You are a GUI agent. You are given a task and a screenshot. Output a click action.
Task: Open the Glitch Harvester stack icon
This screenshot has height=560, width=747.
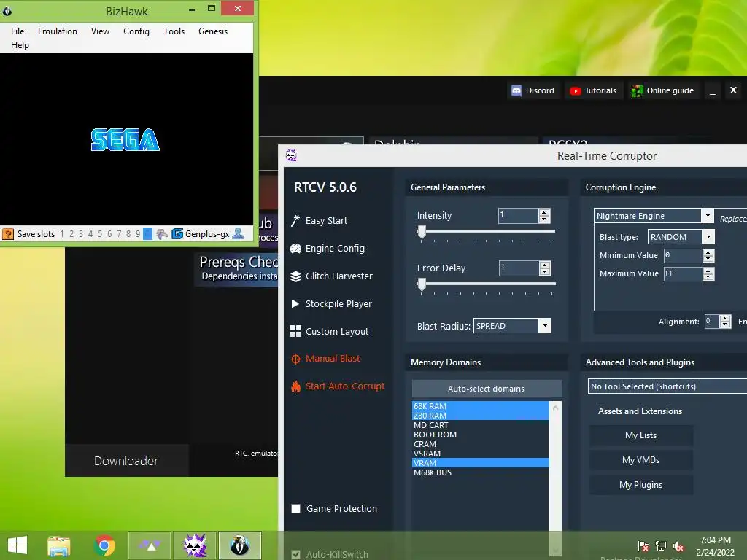295,276
